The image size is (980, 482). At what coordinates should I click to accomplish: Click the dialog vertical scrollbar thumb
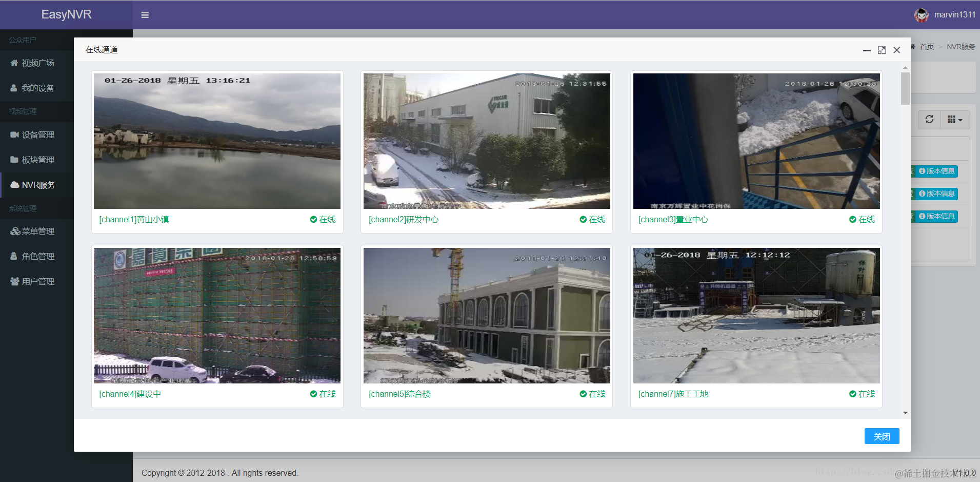(x=906, y=88)
